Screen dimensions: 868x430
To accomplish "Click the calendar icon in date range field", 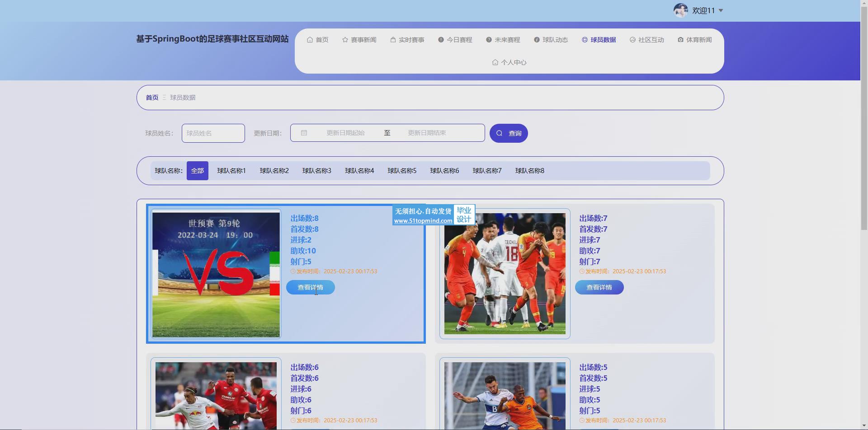I will 304,133.
